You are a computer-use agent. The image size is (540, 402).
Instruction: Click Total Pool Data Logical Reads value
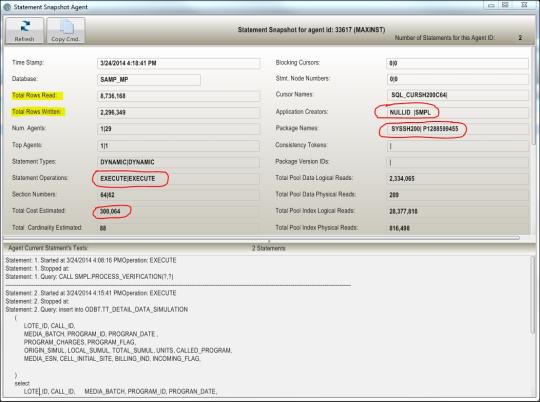(402, 179)
